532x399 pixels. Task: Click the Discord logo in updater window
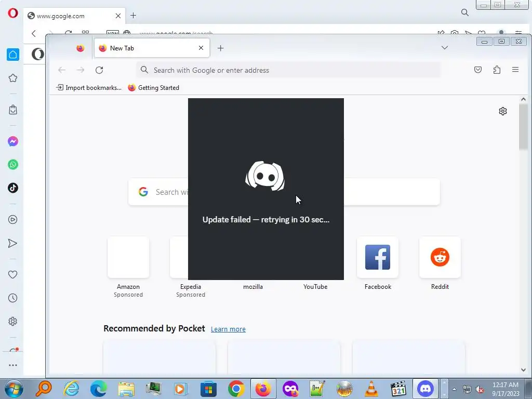coord(265,176)
